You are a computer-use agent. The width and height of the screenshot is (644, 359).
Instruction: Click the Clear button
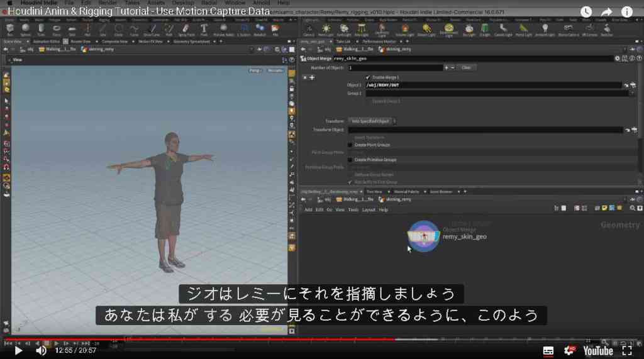tap(466, 68)
